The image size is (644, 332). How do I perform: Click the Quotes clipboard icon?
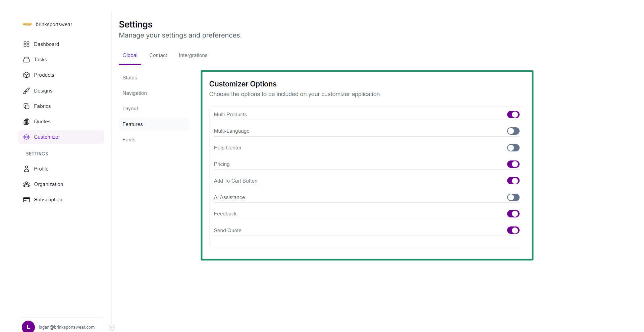coord(26,122)
